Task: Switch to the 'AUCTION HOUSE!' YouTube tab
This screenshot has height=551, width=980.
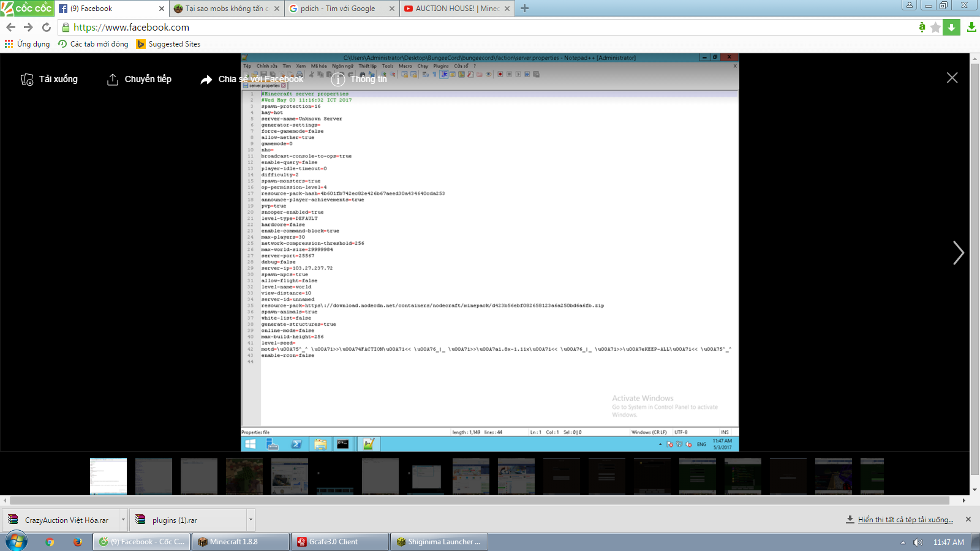Action: [456, 9]
